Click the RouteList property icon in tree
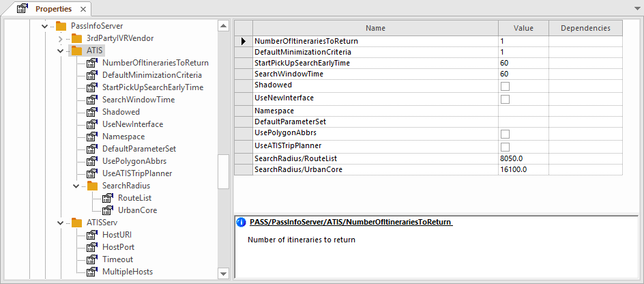The height and width of the screenshot is (284, 644). coord(107,198)
